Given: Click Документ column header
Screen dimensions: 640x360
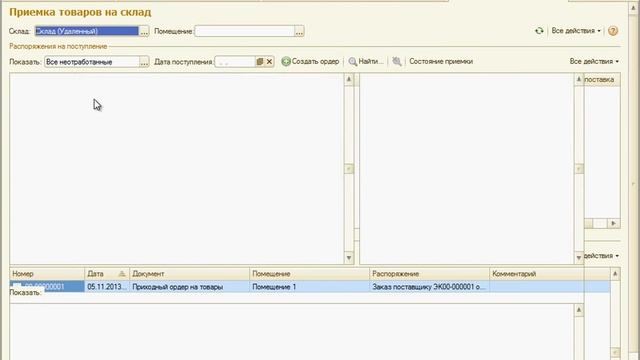Looking at the screenshot, I should 189,274.
